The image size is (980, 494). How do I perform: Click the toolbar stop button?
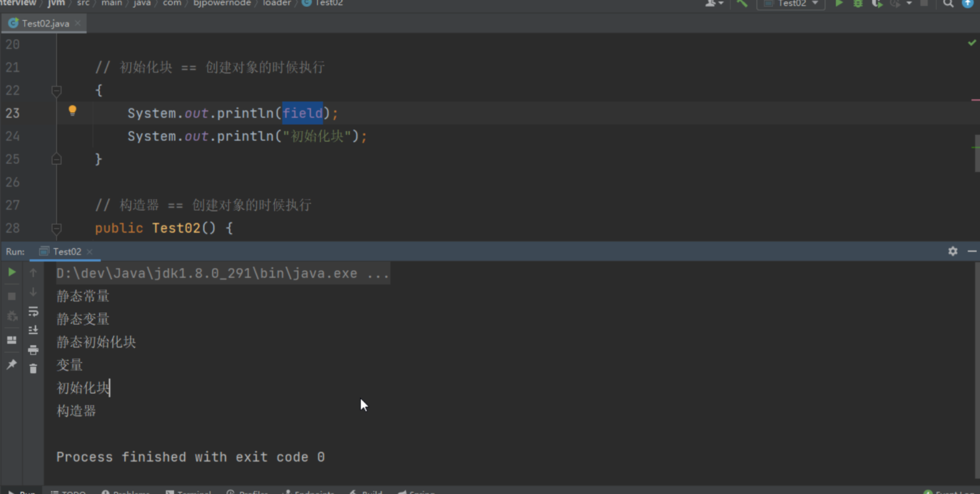tap(924, 4)
